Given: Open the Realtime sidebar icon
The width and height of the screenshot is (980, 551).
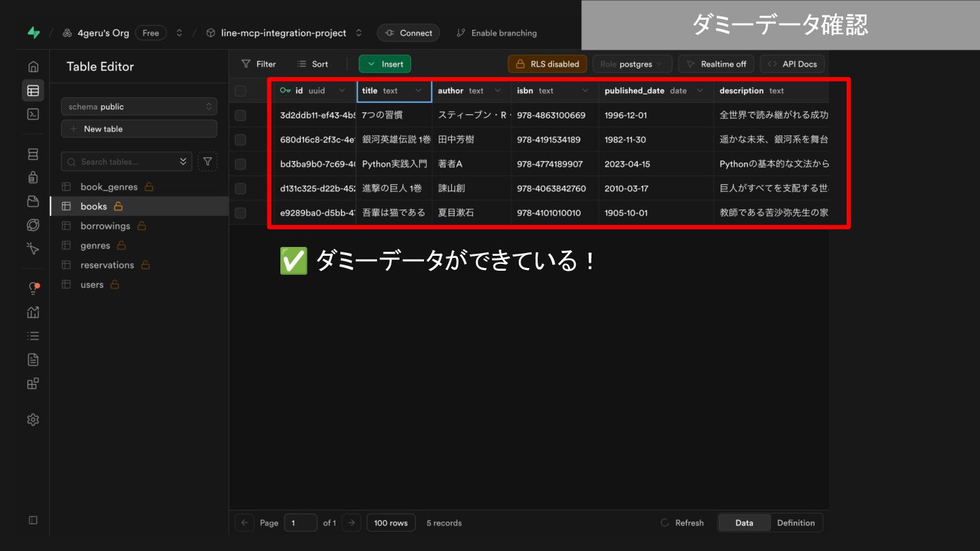Looking at the screenshot, I should [x=33, y=248].
